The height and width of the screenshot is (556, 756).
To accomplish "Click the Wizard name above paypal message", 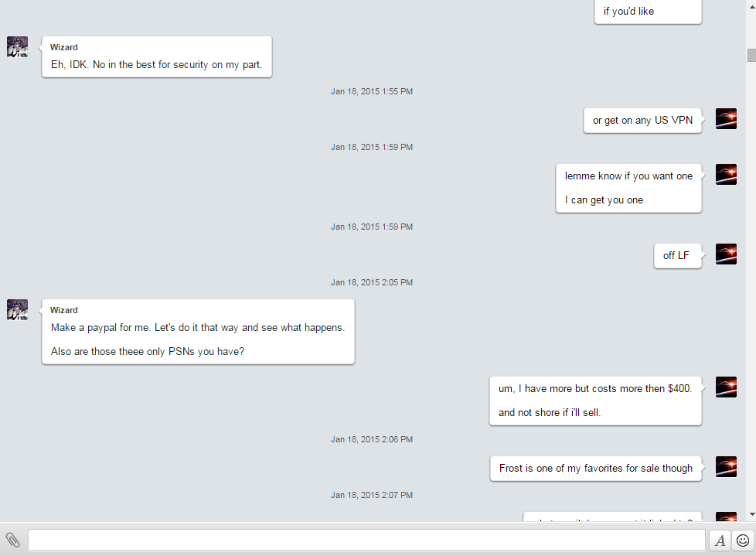I will coord(64,310).
